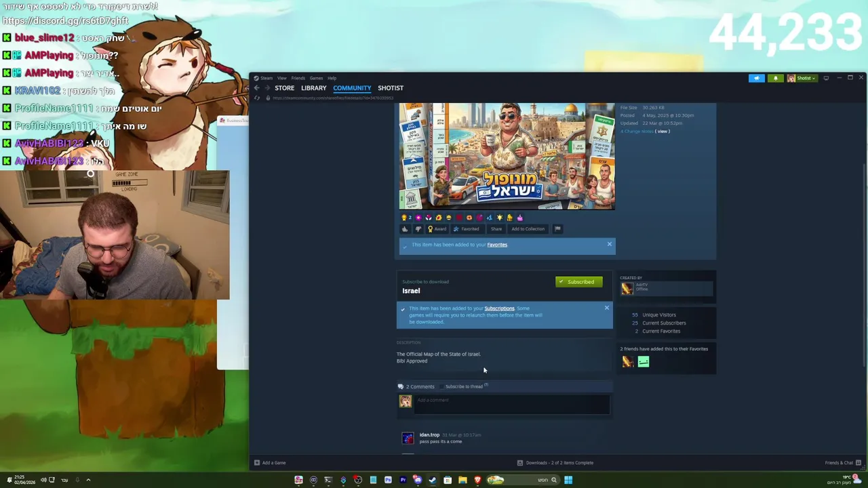The height and width of the screenshot is (488, 868).
Task: Go back with Steam back arrow
Action: pyautogui.click(x=256, y=88)
